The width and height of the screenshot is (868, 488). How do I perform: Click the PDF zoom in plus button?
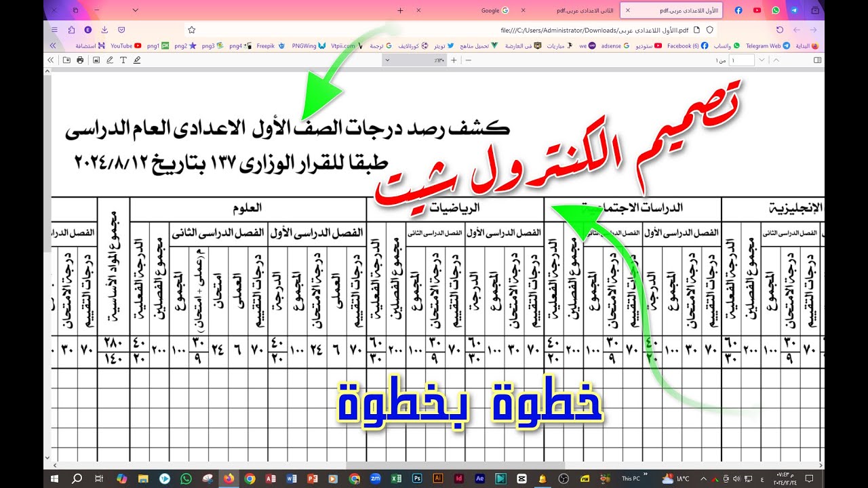pyautogui.click(x=454, y=60)
